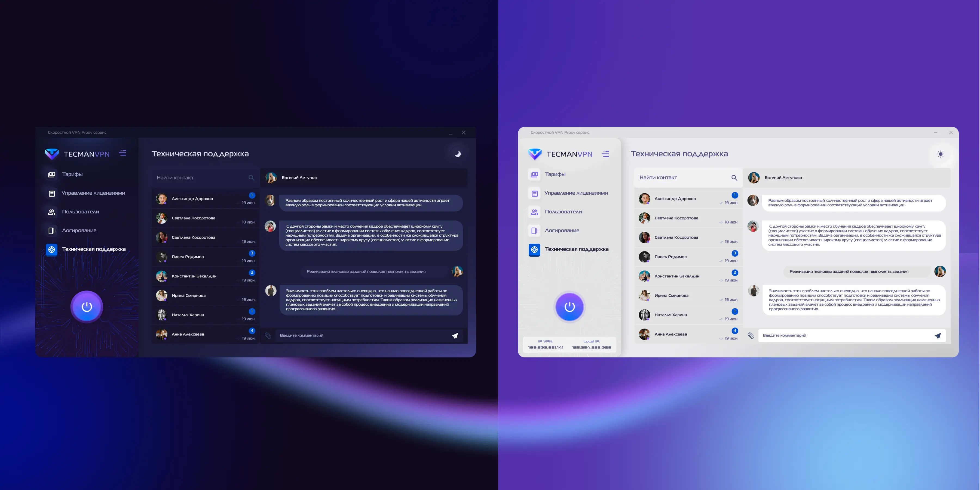This screenshot has height=490, width=980.
Task: Click Павел Родимов avatar in light window
Action: tap(644, 257)
